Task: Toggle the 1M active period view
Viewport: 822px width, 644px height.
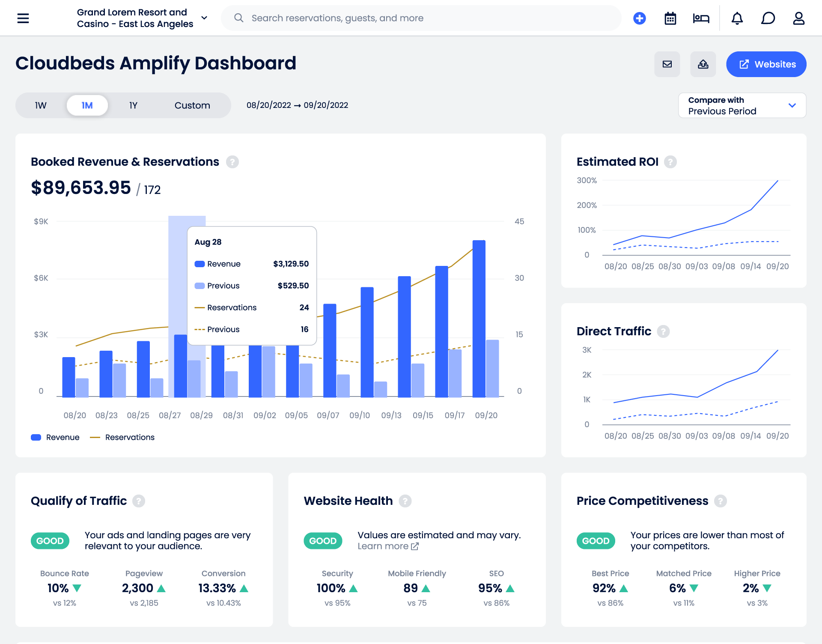Action: point(87,105)
